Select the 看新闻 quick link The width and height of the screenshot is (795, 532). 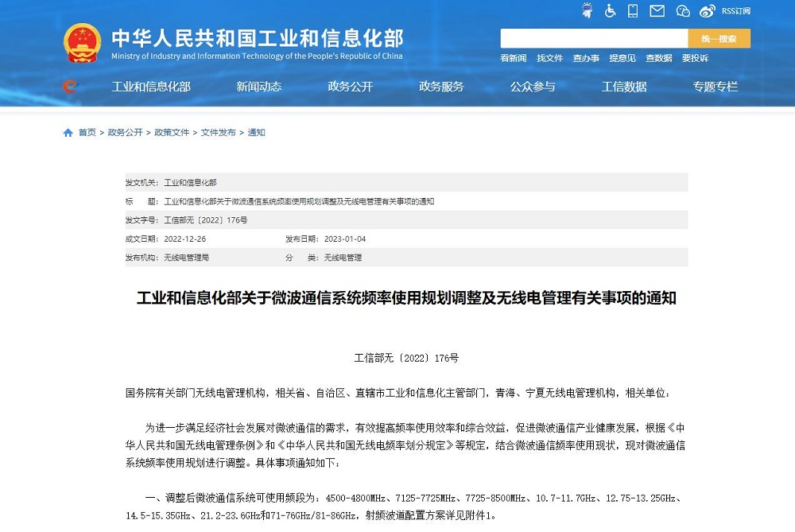tap(514, 58)
